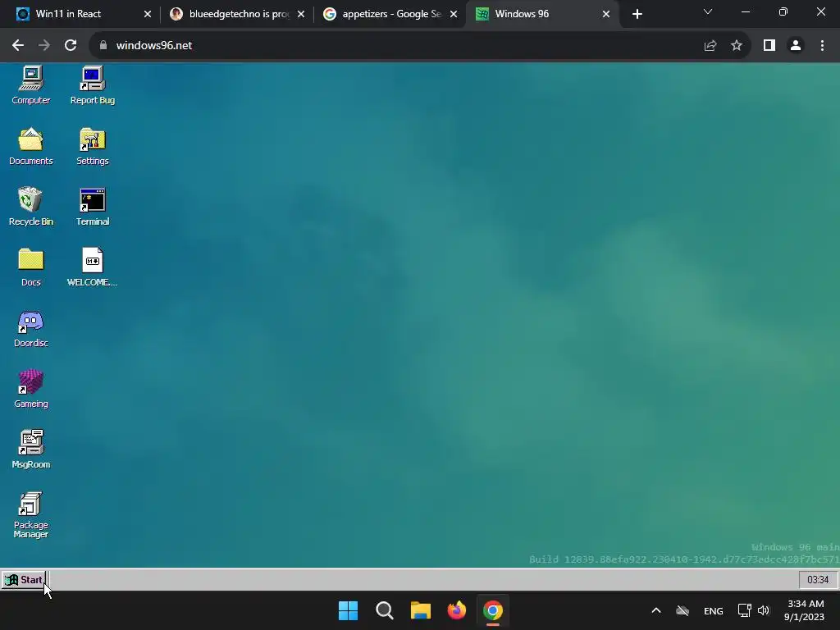Click the ENG language indicator

713,610
